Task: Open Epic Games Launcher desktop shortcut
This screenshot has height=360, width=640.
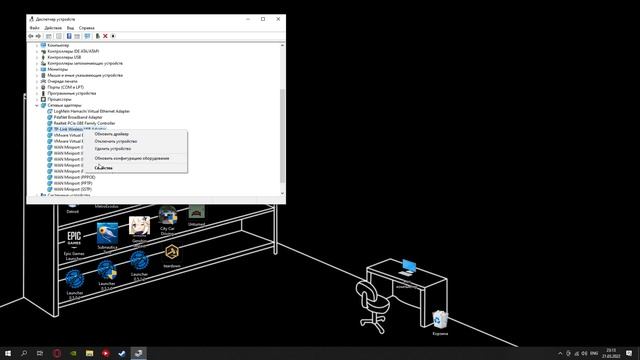Action: (x=74, y=245)
